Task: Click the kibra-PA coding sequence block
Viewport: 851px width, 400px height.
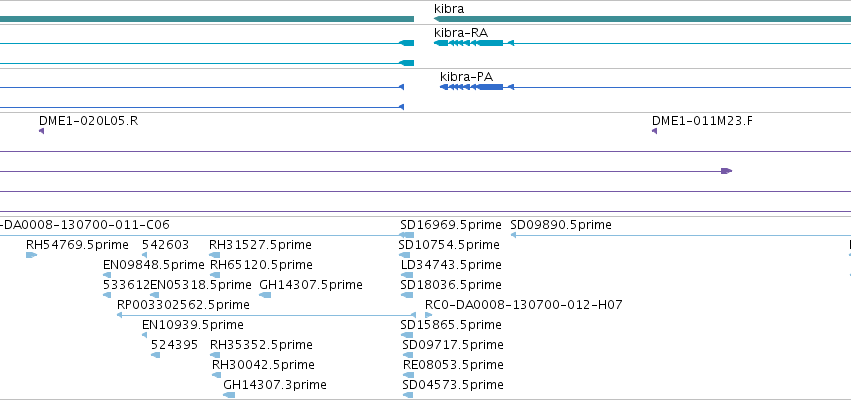Action: (491, 87)
